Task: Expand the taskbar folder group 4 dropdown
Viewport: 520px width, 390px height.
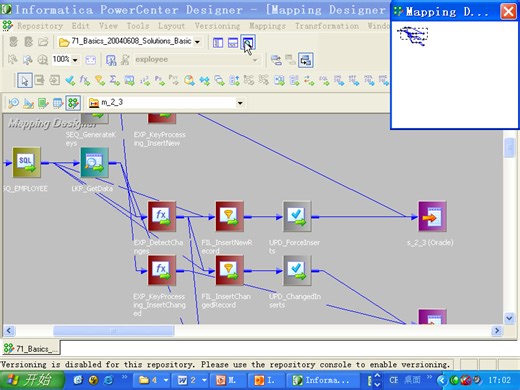Action: coord(166,380)
